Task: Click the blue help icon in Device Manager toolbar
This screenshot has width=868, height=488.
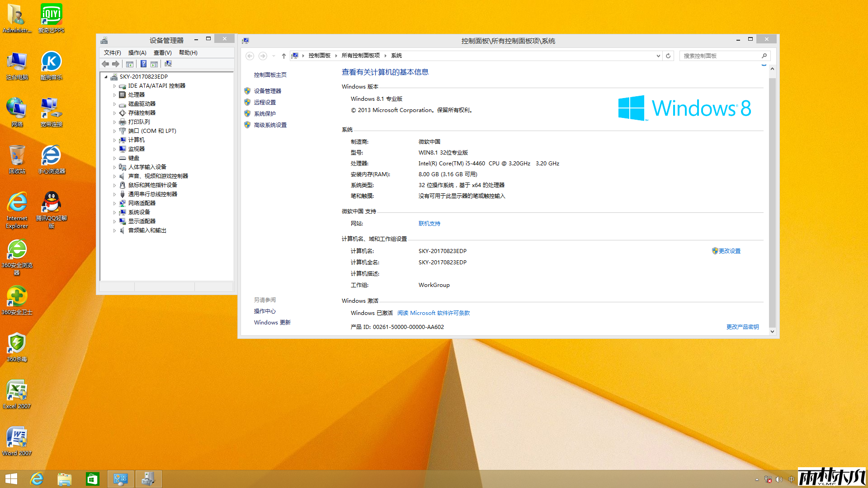Action: (143, 64)
